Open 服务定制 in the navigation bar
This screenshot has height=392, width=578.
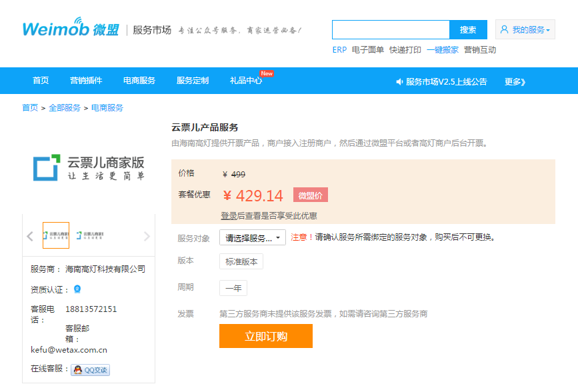click(193, 81)
